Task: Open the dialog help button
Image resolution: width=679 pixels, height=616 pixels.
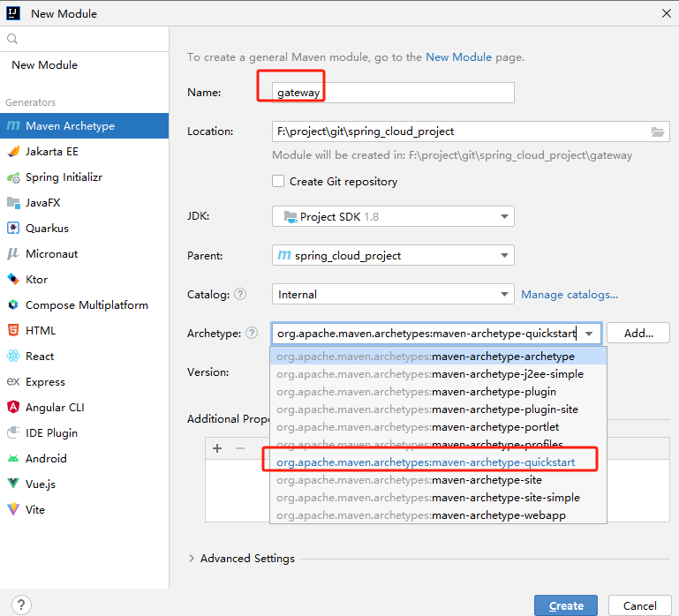Action: pos(21,605)
